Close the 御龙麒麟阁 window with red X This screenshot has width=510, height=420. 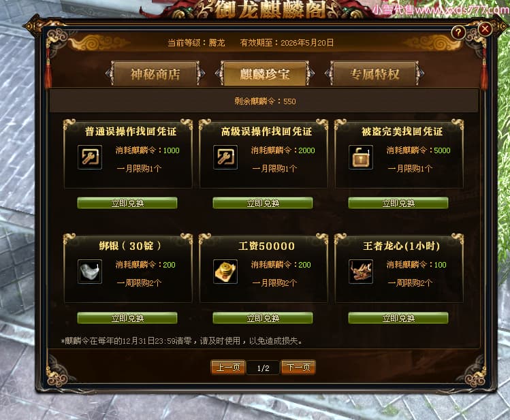[485, 29]
